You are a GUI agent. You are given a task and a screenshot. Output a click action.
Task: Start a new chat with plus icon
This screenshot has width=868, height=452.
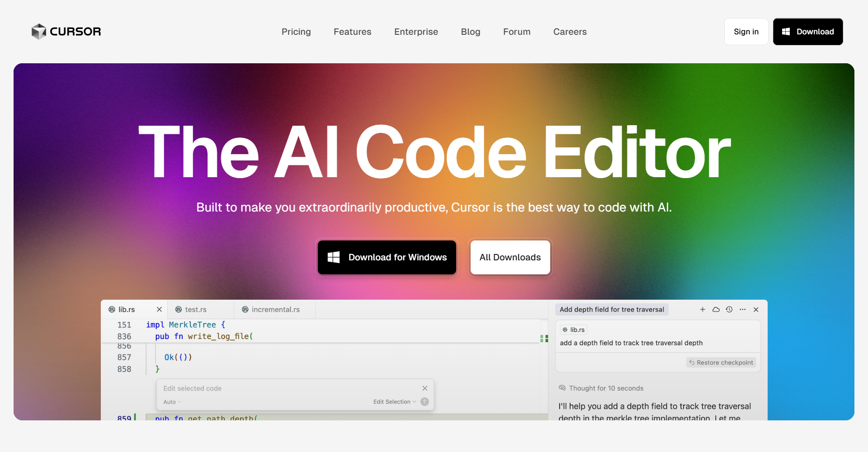(703, 310)
